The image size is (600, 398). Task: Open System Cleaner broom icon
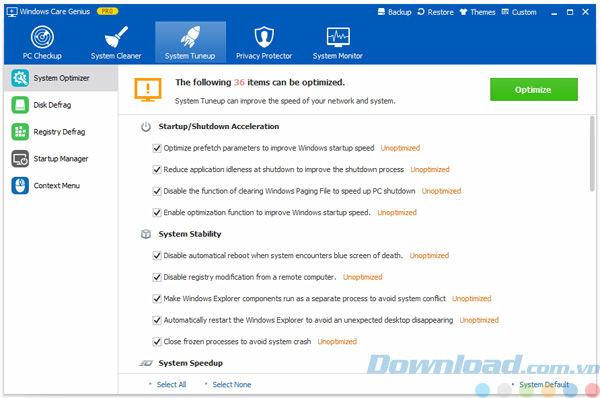point(116,37)
